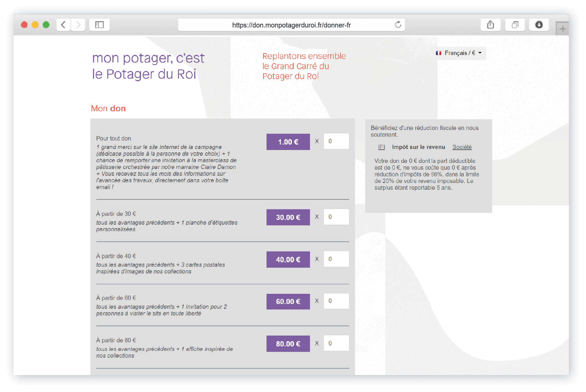The image size is (586, 392).
Task: Click the 'Votre don de 0 €' paragraph
Action: pos(427,174)
